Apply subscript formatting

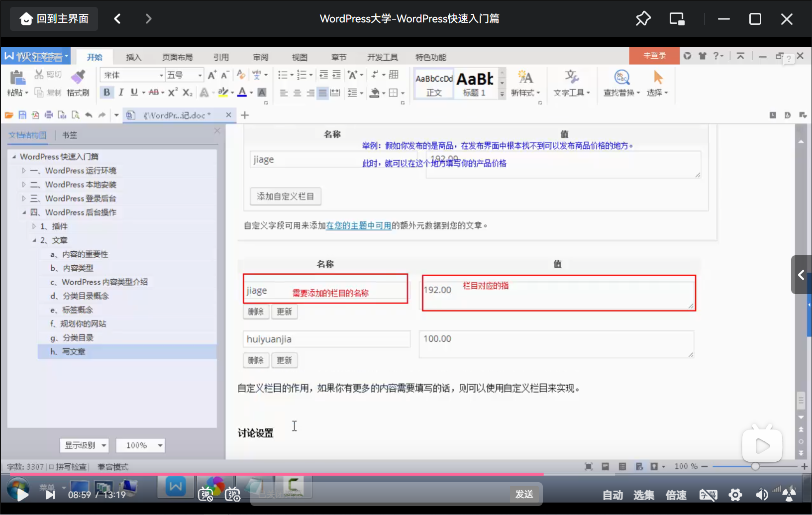[x=187, y=93]
